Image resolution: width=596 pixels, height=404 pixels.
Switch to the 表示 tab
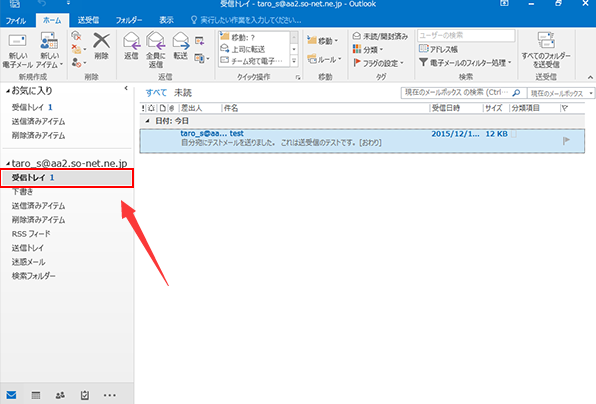pos(166,20)
